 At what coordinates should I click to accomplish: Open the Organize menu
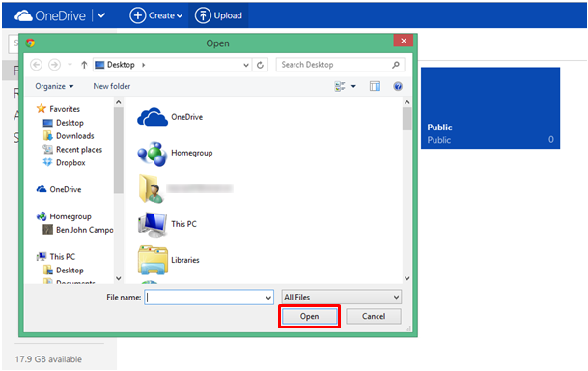coord(54,86)
